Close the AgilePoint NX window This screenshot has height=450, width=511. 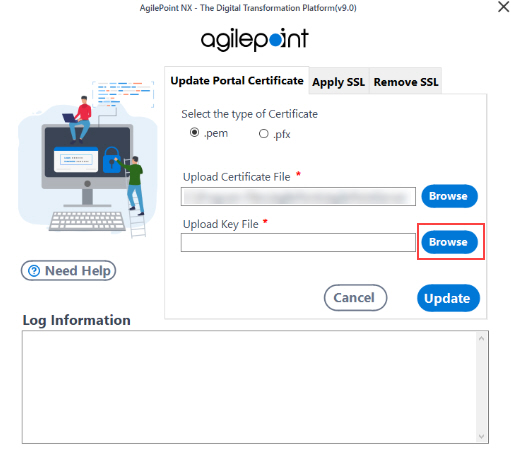point(503,7)
